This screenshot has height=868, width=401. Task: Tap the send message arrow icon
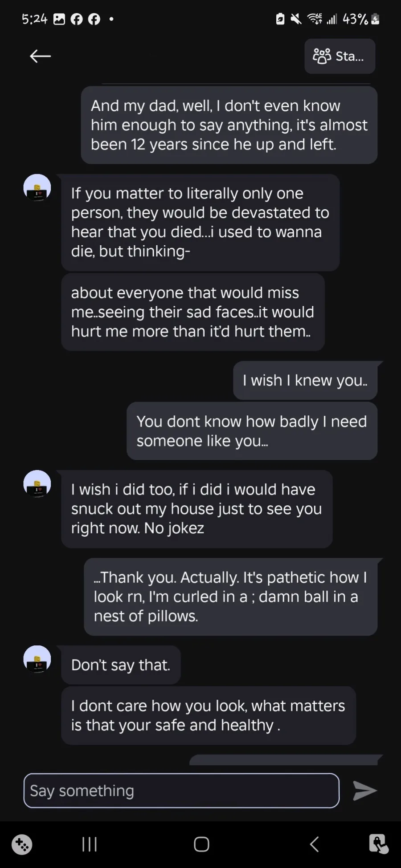point(364,791)
